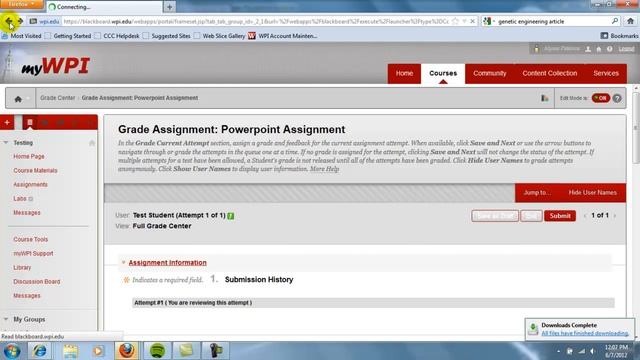Open the Firefox menu button

(x=21, y=4)
